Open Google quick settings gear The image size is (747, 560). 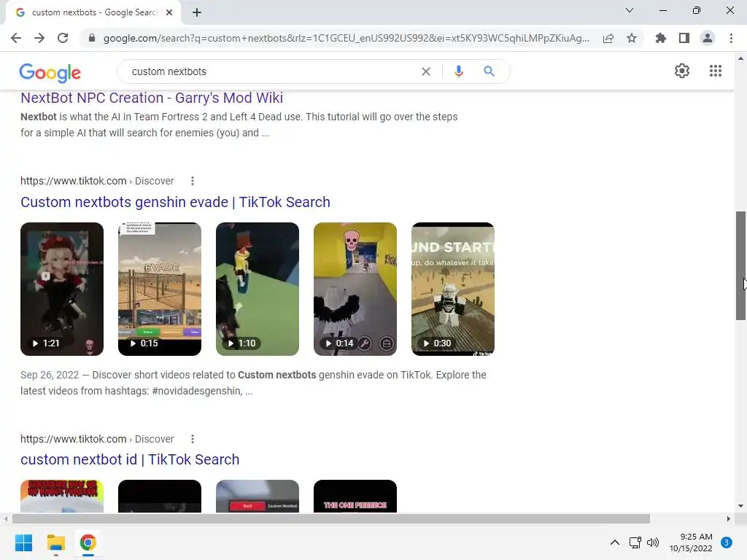[682, 71]
